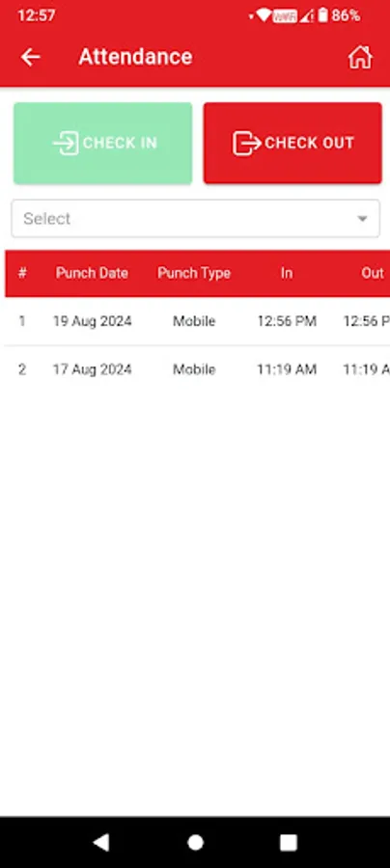Click the 11:19 AM In time cell
Image resolution: width=390 pixels, height=868 pixels.
coord(287,369)
